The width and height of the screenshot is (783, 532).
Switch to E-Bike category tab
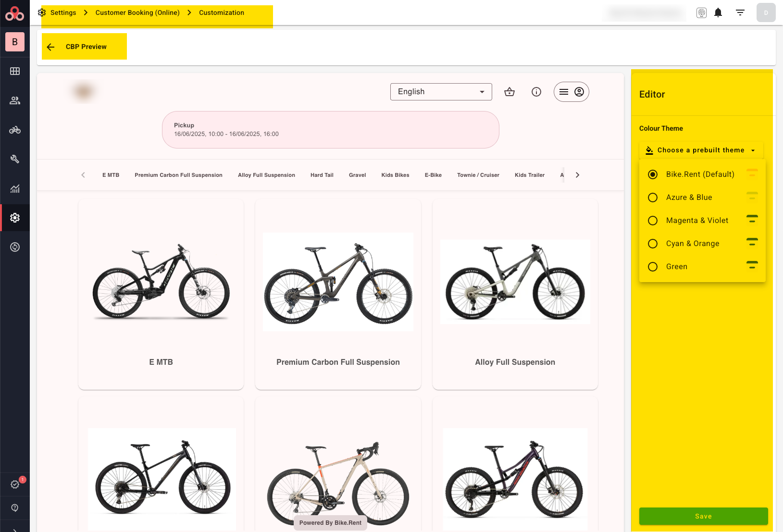(x=433, y=175)
